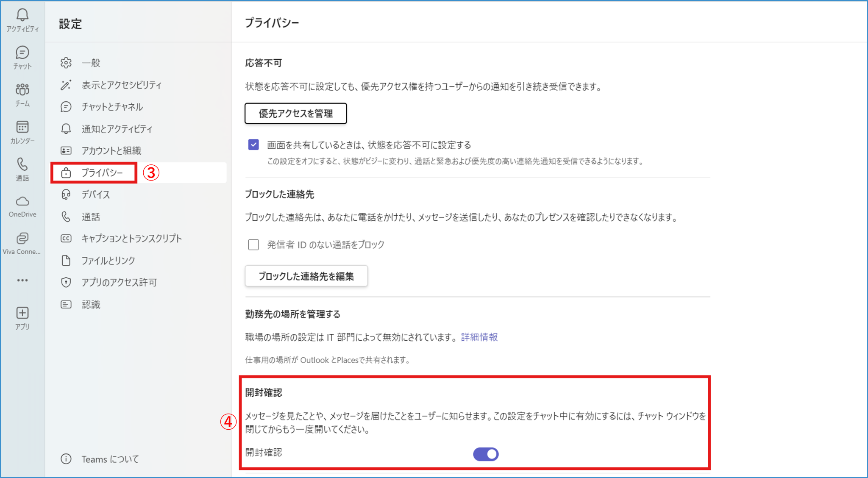Click the 優先アクセスを管理 button
The width and height of the screenshot is (868, 478).
tap(296, 113)
